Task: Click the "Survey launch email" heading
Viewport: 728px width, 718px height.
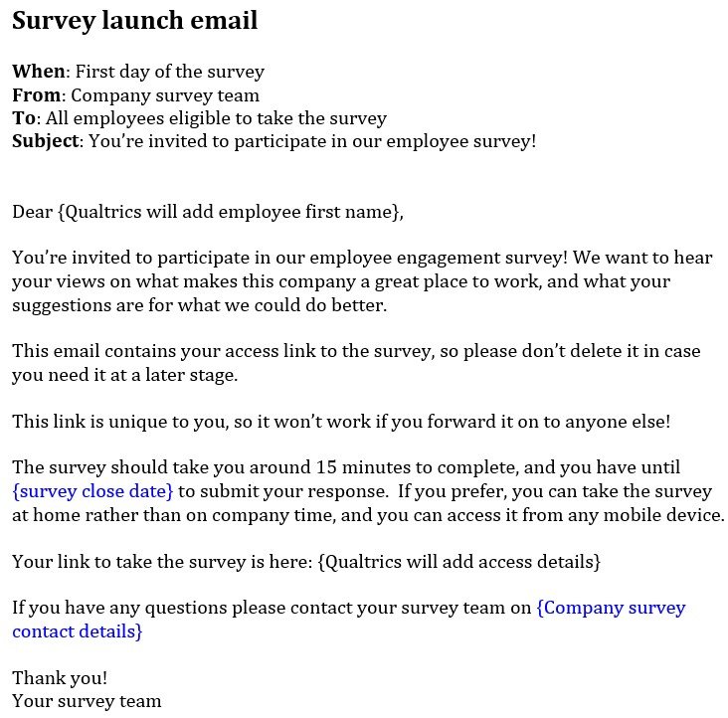Action: pyautogui.click(x=134, y=20)
